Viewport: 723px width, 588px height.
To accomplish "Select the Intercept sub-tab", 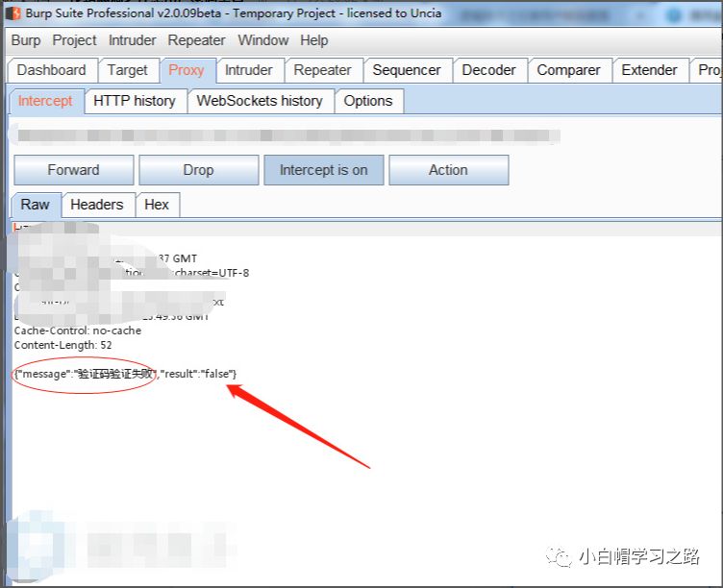I will coord(45,101).
